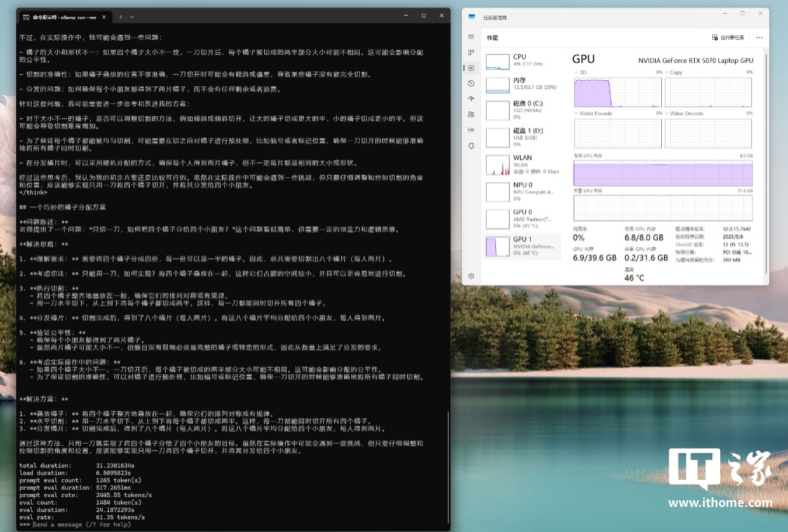The image size is (788, 532).
Task: Open terminal new-tab profile dropdown arrow
Action: 132,16
